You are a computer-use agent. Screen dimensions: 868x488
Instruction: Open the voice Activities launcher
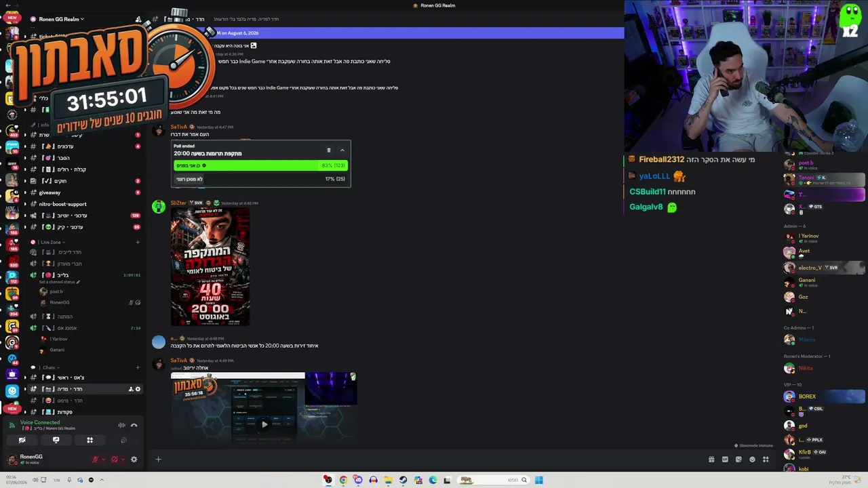pos(90,440)
